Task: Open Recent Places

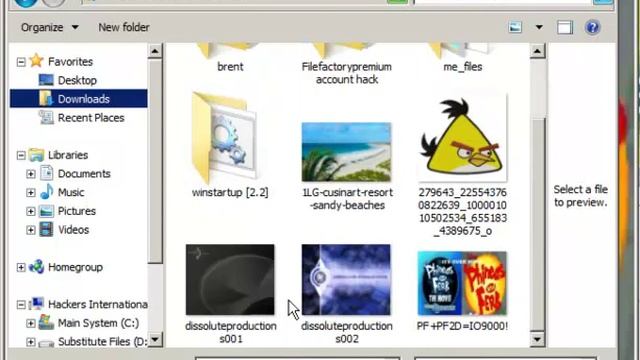Action: pos(91,118)
